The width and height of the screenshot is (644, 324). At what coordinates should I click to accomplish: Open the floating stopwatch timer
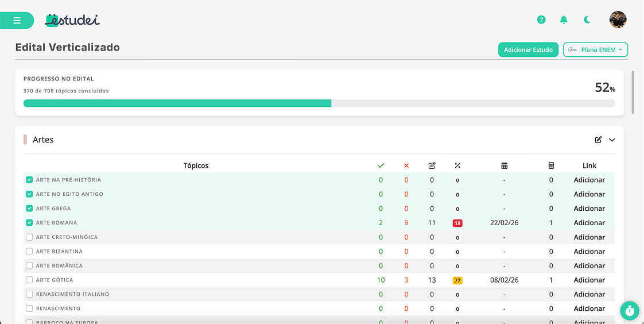[630, 311]
